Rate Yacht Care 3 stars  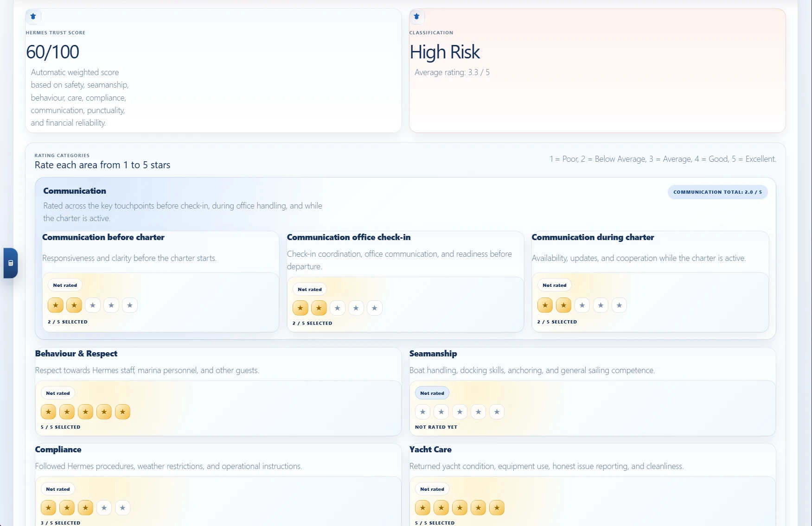pos(460,508)
